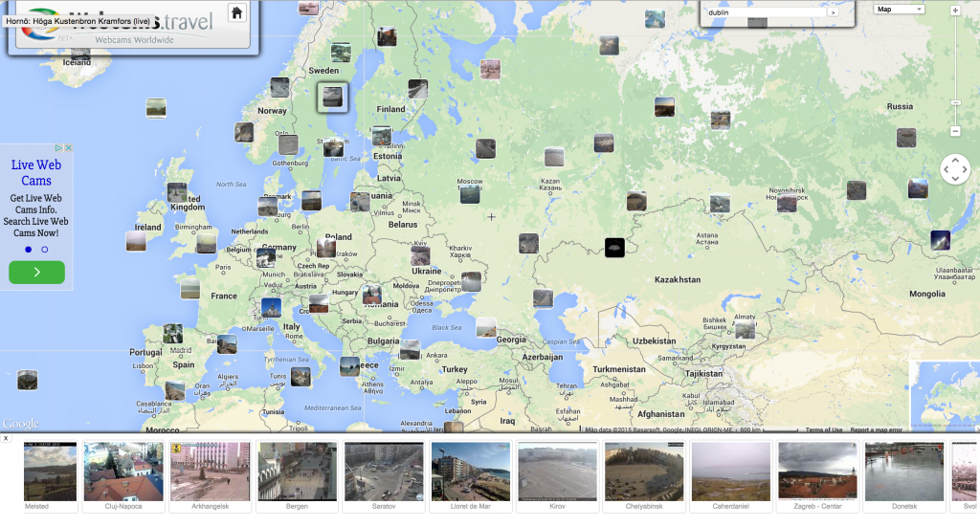Open the Map type dropdown
980x527 pixels.
coord(899,10)
